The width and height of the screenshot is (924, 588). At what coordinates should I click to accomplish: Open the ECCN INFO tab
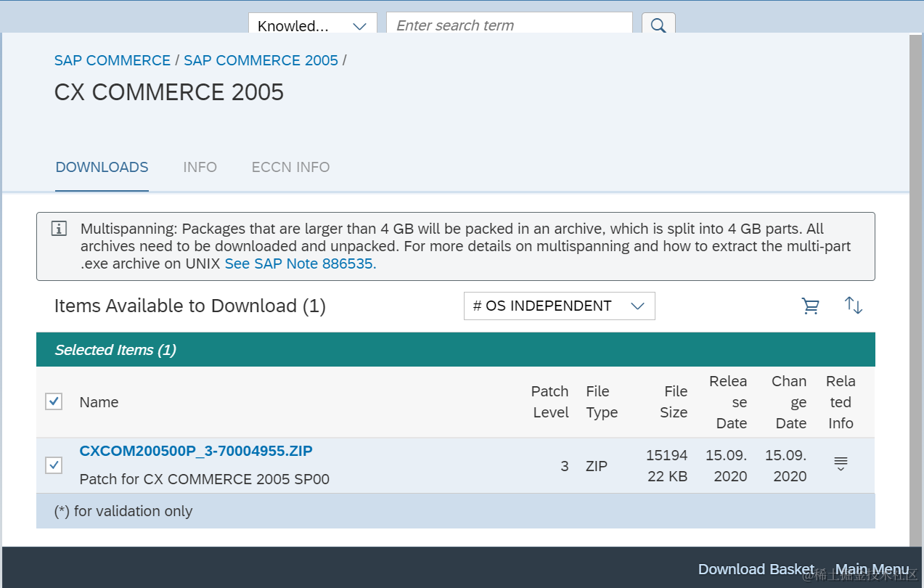(291, 167)
